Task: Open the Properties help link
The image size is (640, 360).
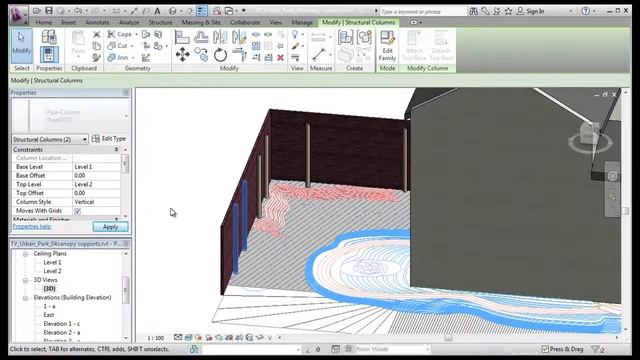Action: click(x=31, y=227)
